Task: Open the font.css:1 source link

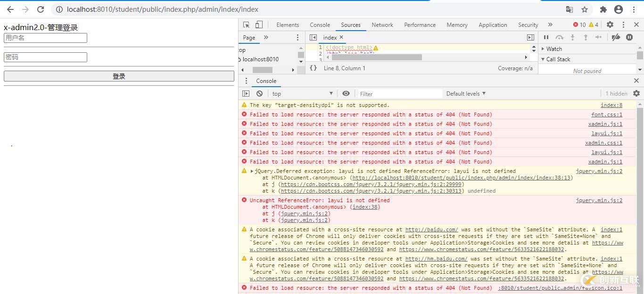Action: click(607, 115)
